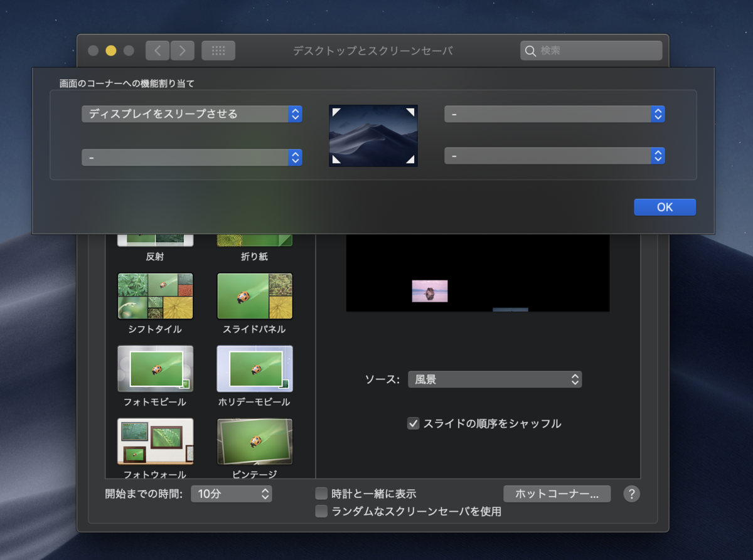
Task: Toggle スライドの順序をシャッフル checkbox
Action: 413,423
